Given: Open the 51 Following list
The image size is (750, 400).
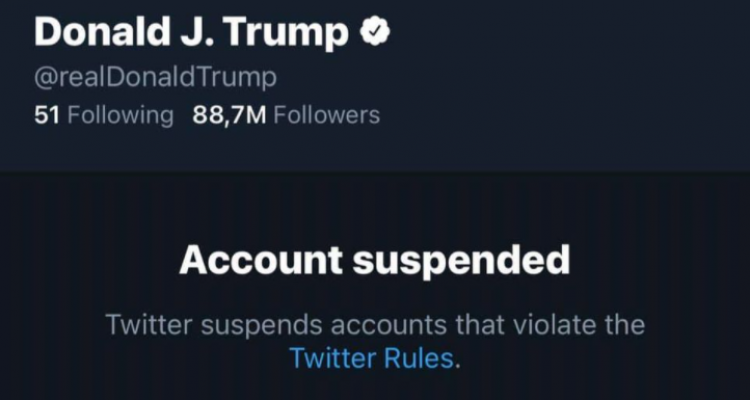Looking at the screenshot, I should pos(103,115).
